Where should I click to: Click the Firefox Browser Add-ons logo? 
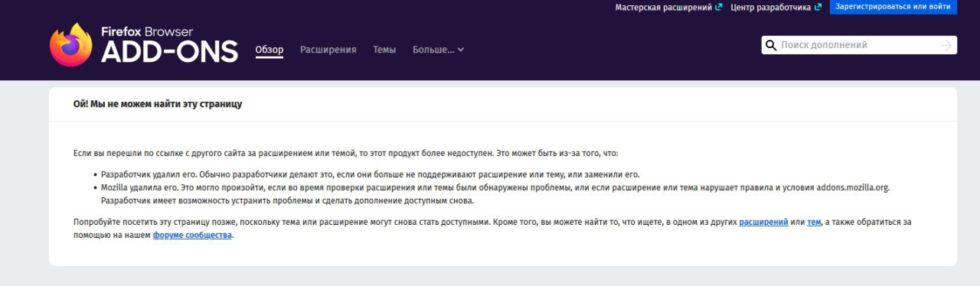(x=144, y=44)
